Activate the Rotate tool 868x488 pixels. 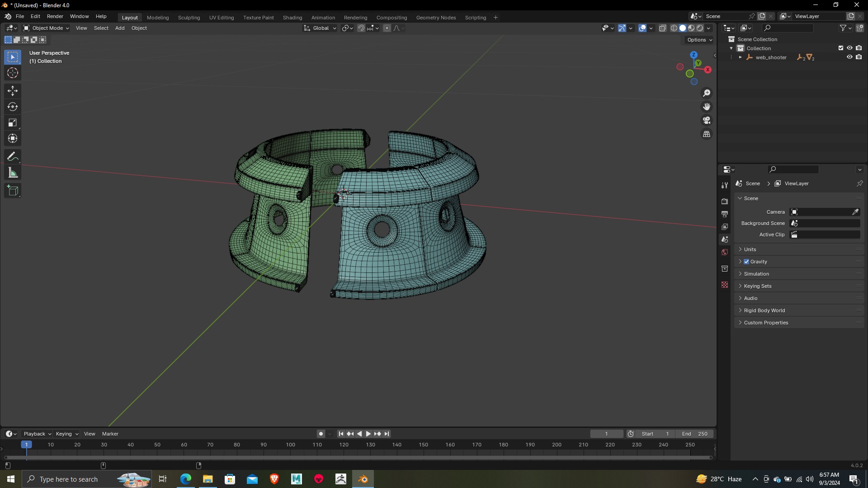13,107
